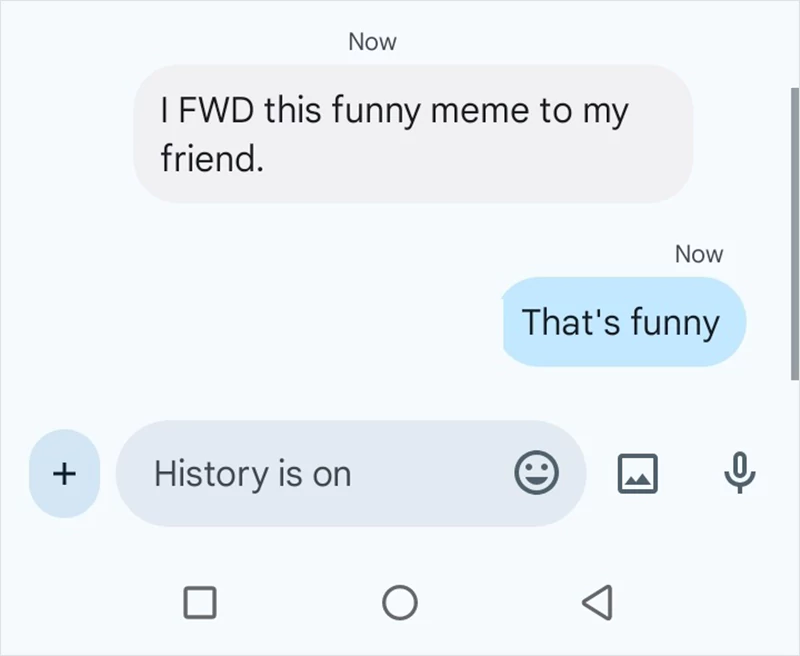Select the Now label above That's funny
The height and width of the screenshot is (656, 800).
(x=699, y=254)
